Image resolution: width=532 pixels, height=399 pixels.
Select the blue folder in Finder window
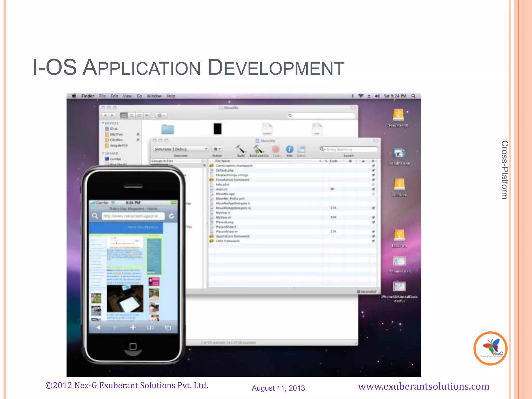coord(168,129)
